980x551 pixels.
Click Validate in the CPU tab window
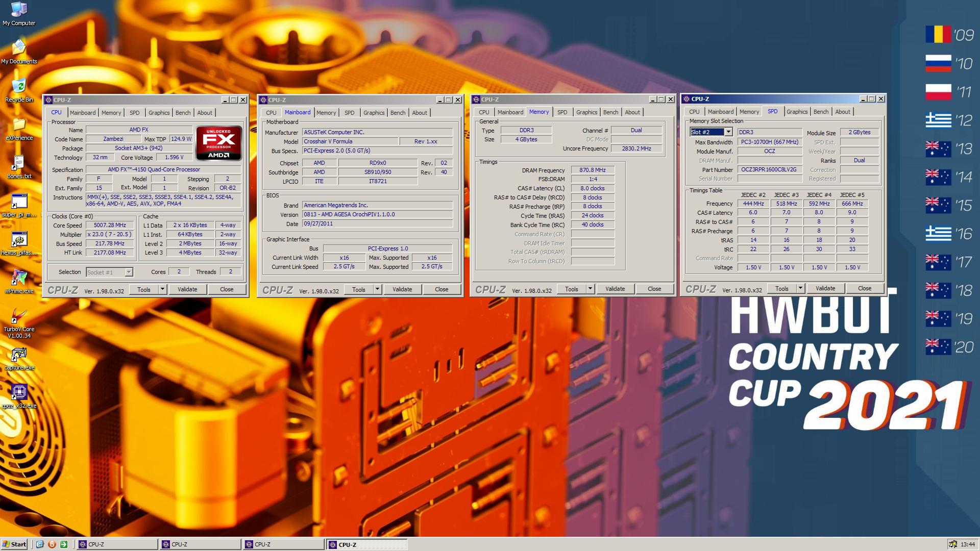(x=187, y=289)
